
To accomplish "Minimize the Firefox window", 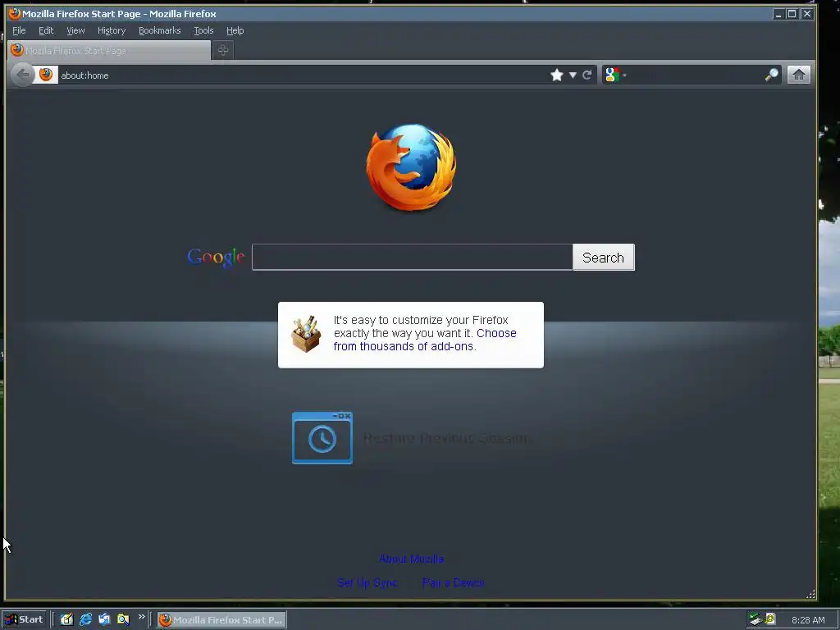I will [x=778, y=14].
